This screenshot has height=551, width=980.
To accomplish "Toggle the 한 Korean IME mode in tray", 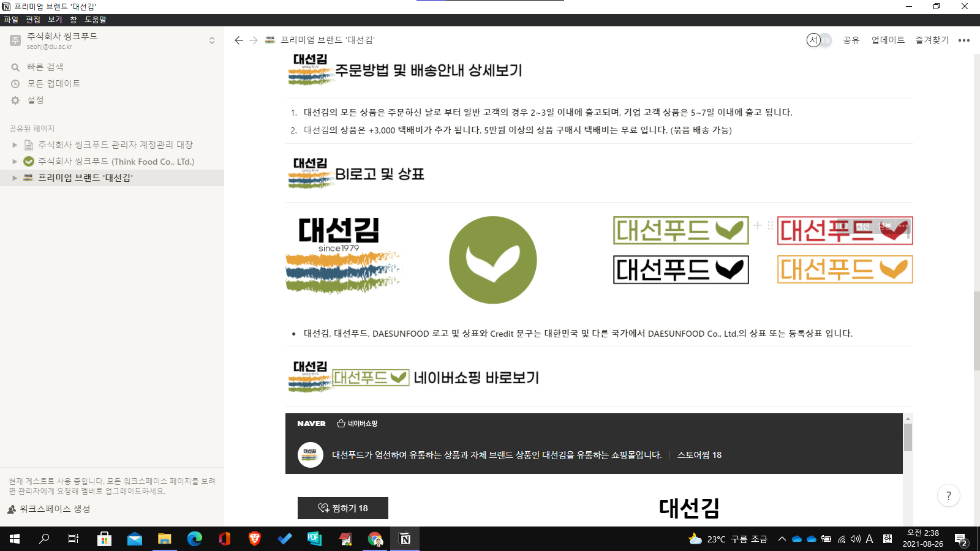I will (x=888, y=539).
